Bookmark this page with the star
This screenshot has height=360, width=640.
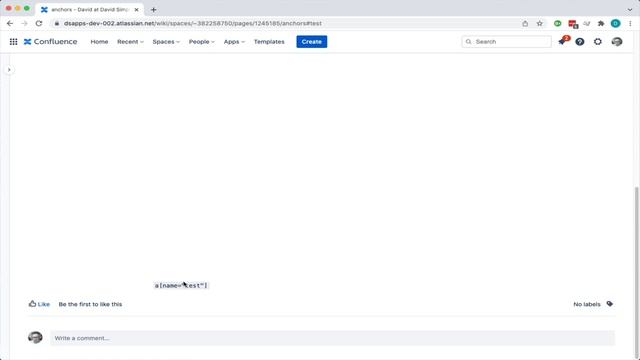pyautogui.click(x=540, y=23)
